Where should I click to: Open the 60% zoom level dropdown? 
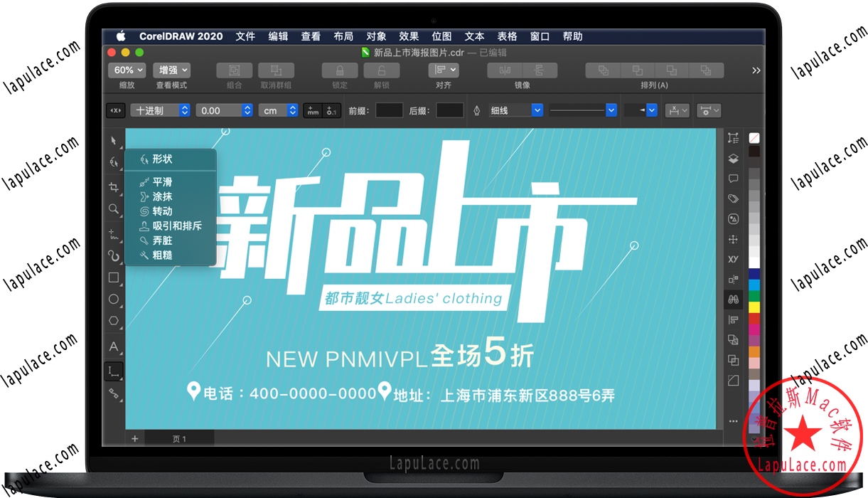127,70
